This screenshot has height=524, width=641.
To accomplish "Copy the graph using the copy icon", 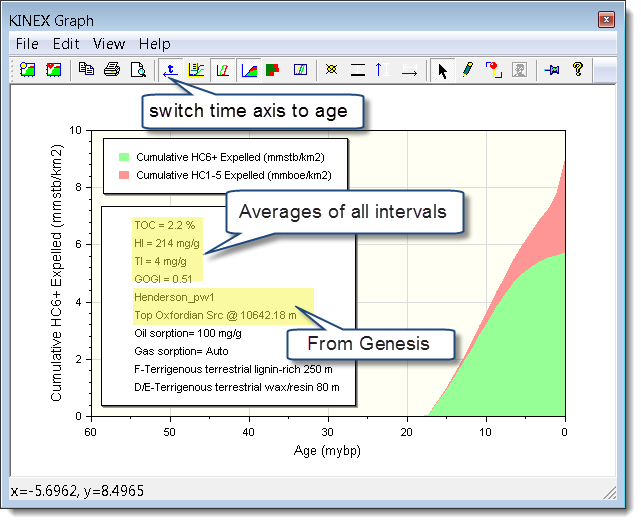I will pyautogui.click(x=86, y=69).
